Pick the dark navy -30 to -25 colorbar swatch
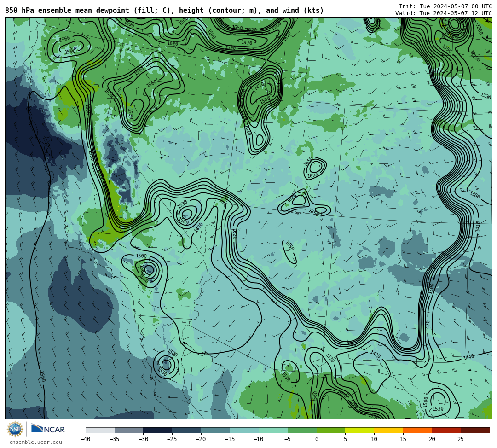497x448 pixels. pos(157,430)
